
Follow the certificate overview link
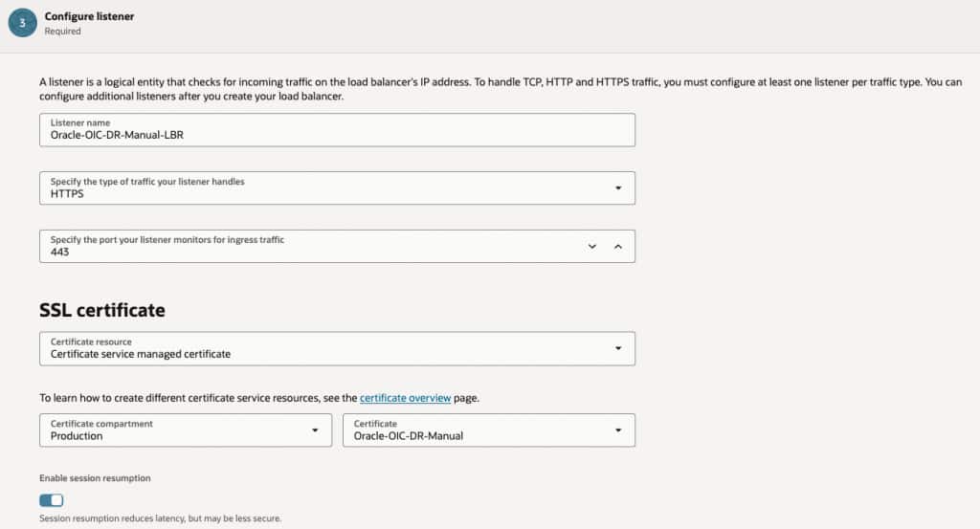[405, 398]
